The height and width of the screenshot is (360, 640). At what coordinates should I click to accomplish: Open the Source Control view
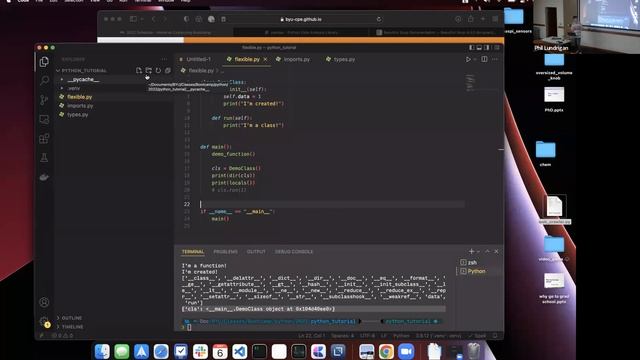pyautogui.click(x=44, y=100)
